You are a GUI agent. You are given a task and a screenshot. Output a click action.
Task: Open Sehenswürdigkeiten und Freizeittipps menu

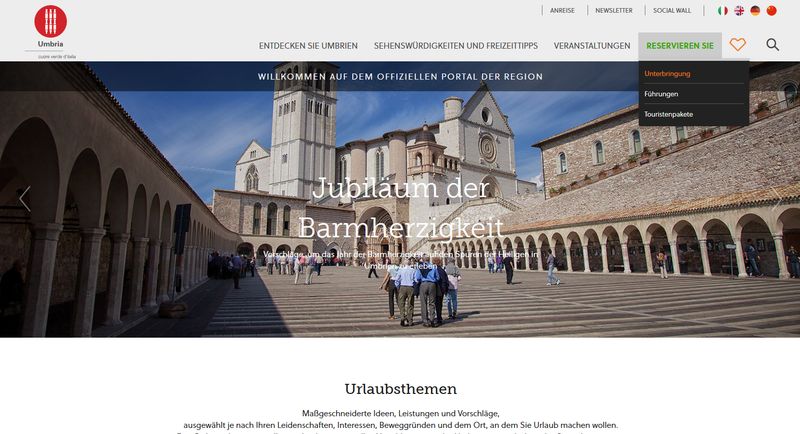tap(456, 46)
